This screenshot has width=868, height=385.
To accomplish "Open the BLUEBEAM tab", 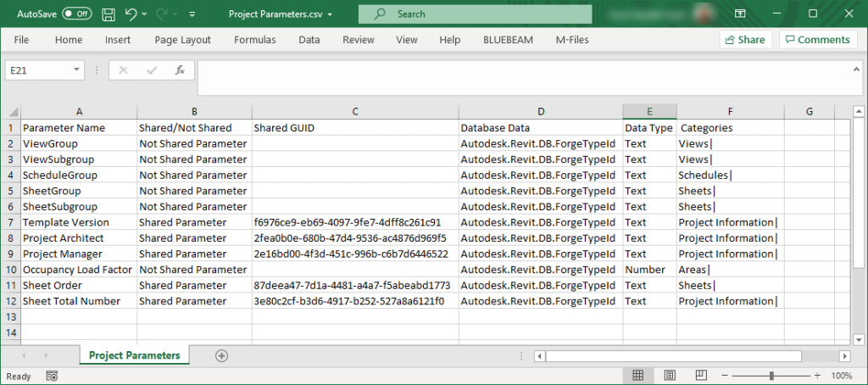I will (509, 40).
